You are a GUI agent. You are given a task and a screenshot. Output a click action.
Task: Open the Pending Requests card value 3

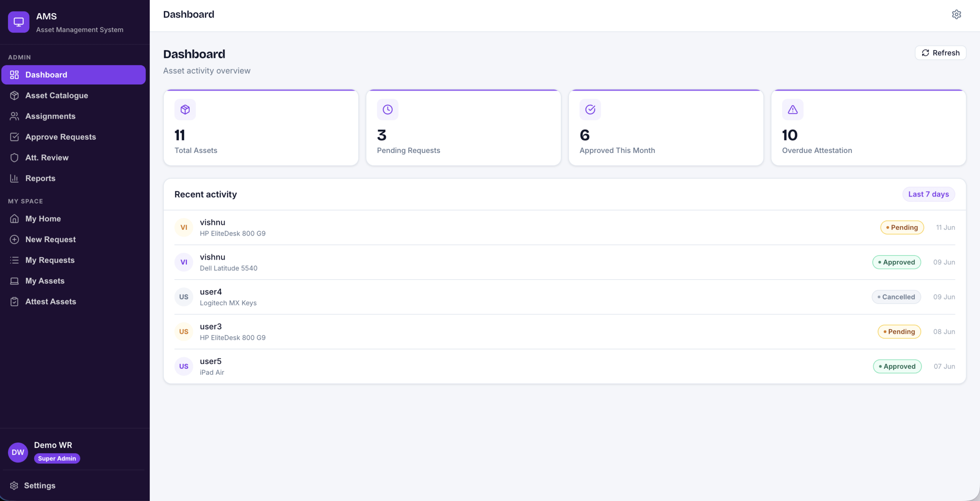(x=382, y=135)
